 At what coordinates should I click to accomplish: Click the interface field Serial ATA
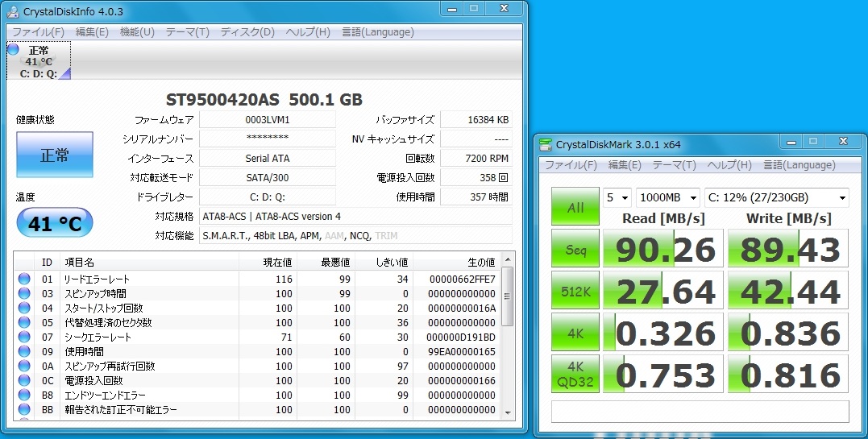coord(268,159)
